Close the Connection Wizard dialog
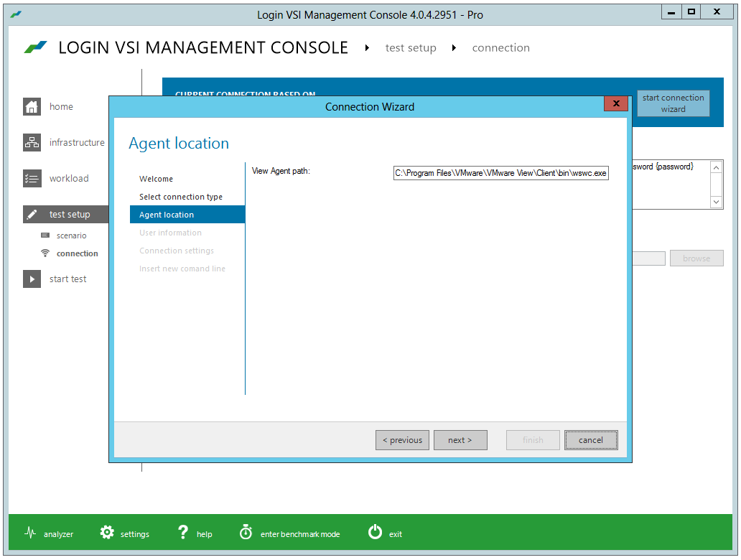Image resolution: width=741 pixels, height=560 pixels. click(616, 103)
